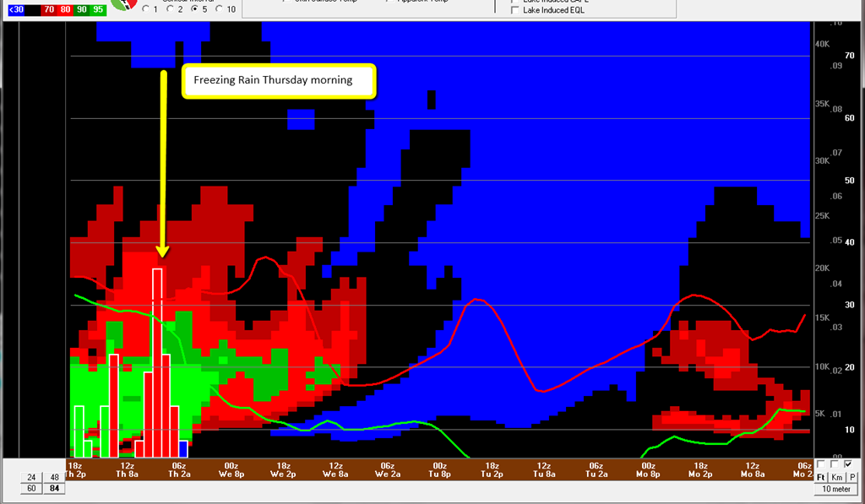Click the bright red 80 legend swatch
865x504 pixels.
(x=66, y=9)
